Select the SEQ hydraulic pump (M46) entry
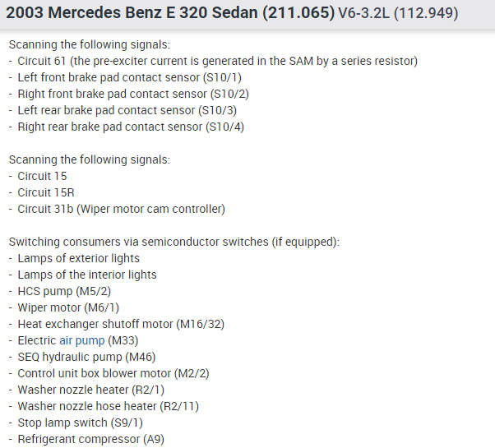This screenshot has width=495, height=448. click(x=86, y=357)
